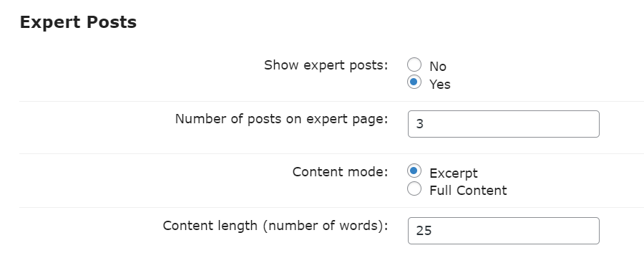Place cursor on the value 25 in length field
Image resolution: width=644 pixels, height=258 pixels.
tap(424, 231)
